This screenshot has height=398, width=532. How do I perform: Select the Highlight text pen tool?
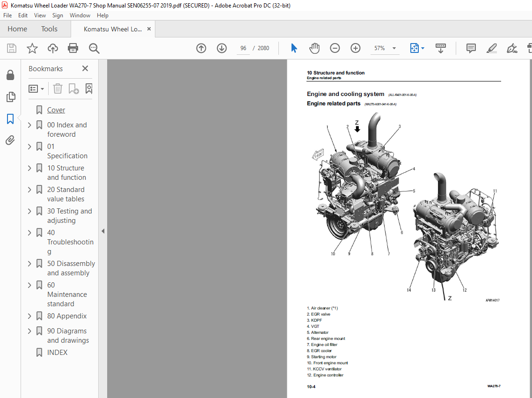click(491, 48)
